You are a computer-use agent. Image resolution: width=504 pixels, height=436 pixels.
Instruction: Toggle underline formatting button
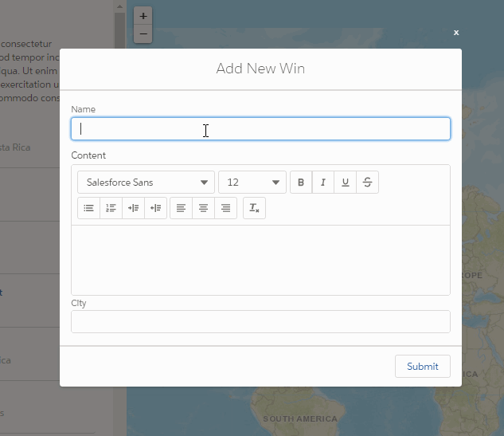click(x=346, y=183)
